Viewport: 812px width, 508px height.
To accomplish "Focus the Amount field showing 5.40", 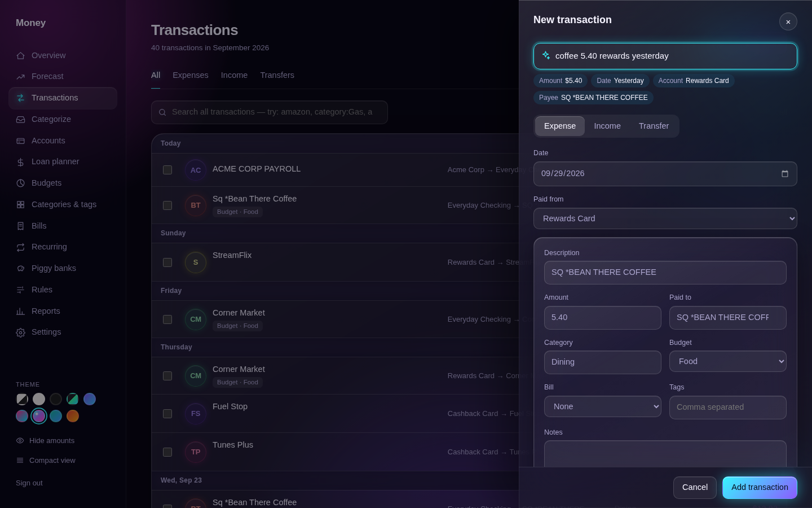I will [603, 318].
